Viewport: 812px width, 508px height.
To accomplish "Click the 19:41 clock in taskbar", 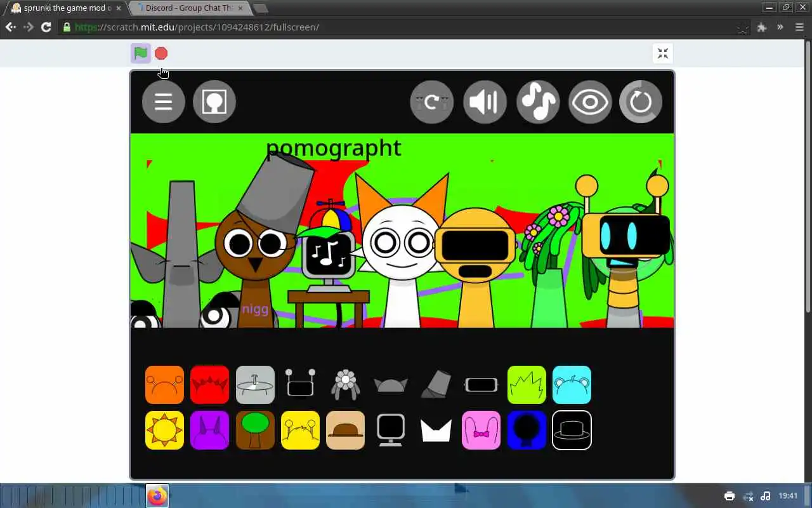I will [788, 496].
